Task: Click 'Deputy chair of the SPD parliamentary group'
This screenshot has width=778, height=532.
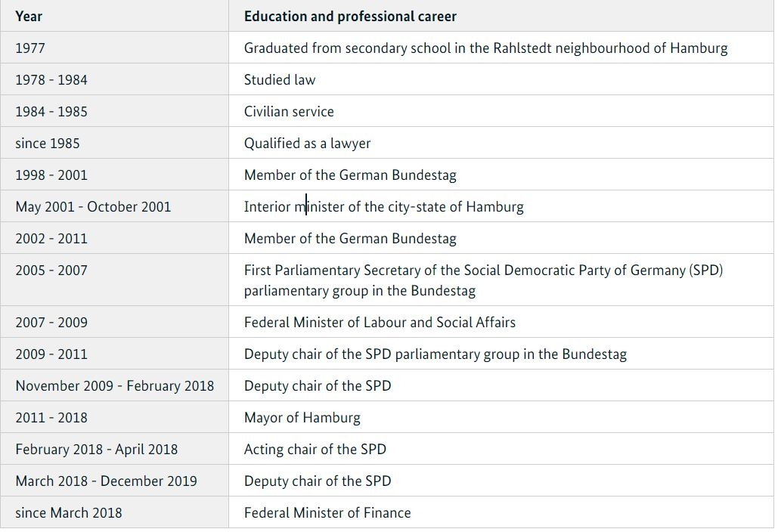Action: click(x=435, y=354)
